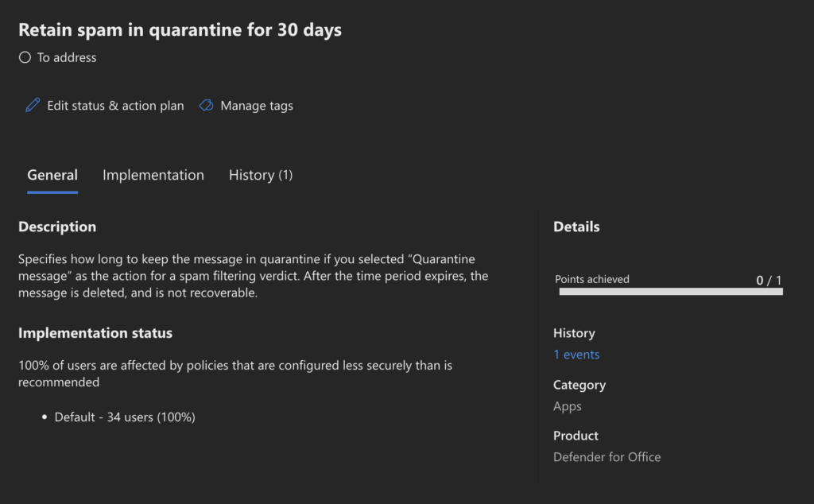Click the Details panel heading
The width and height of the screenshot is (814, 504).
(x=576, y=227)
